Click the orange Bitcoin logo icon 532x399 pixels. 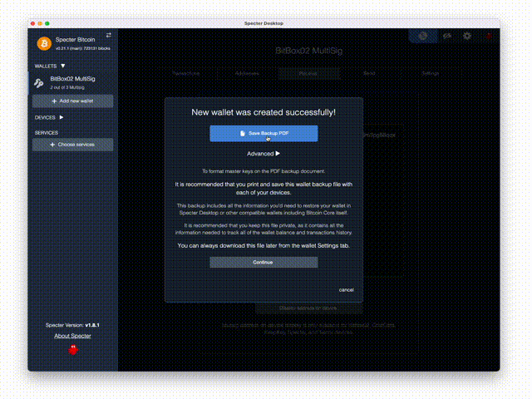point(44,43)
